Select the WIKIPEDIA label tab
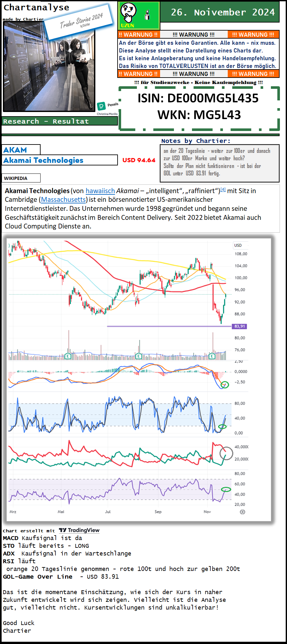Viewport: 287px width, 644px height. [21, 178]
